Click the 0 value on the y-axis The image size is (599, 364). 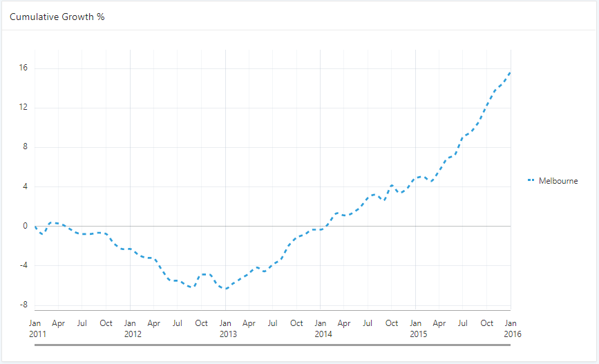(24, 226)
